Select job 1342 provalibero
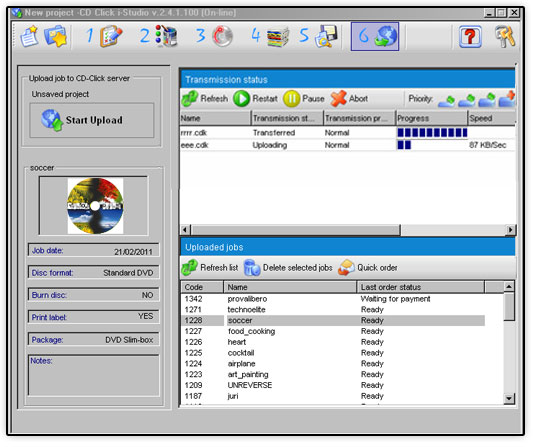This screenshot has width=533, height=447. 333,300
